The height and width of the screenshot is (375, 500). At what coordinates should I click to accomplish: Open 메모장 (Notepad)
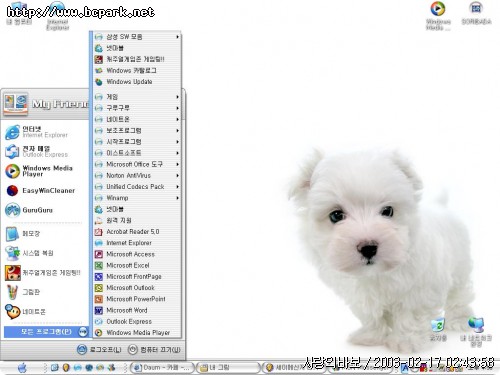pos(45,234)
